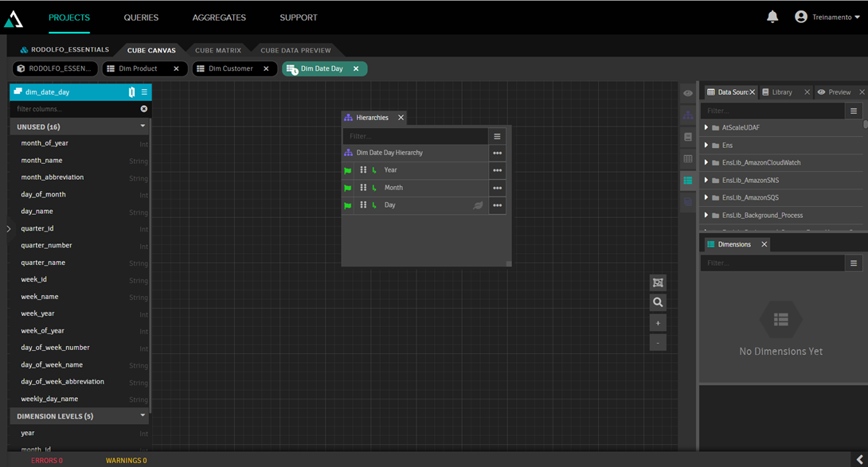Click the Hierarchies filter input field
Screen dimensions: 868x467
pyautogui.click(x=414, y=136)
